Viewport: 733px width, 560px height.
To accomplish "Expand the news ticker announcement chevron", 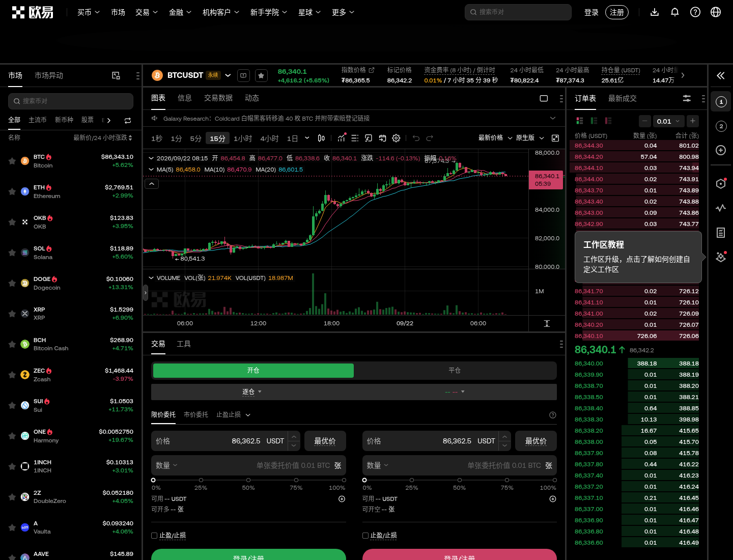I will pos(553,118).
